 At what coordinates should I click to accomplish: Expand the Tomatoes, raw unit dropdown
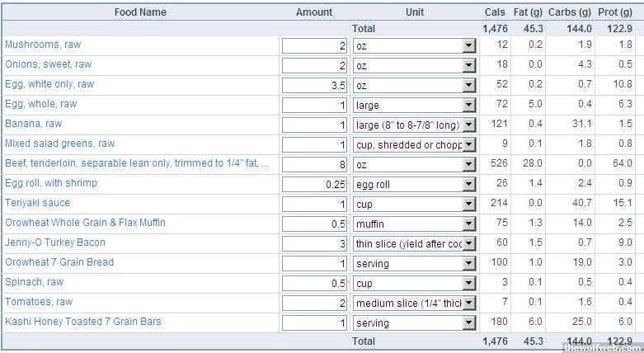click(x=468, y=304)
